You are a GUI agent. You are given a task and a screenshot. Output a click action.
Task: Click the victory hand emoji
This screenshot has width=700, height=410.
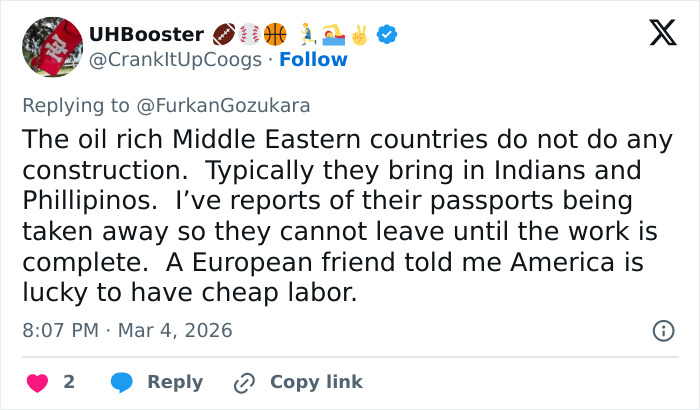360,35
